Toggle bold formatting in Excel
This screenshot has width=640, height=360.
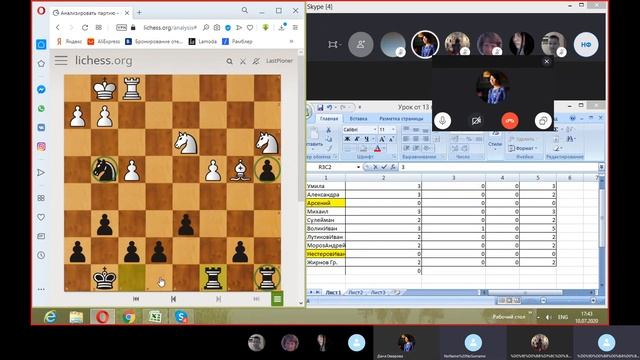coord(347,139)
